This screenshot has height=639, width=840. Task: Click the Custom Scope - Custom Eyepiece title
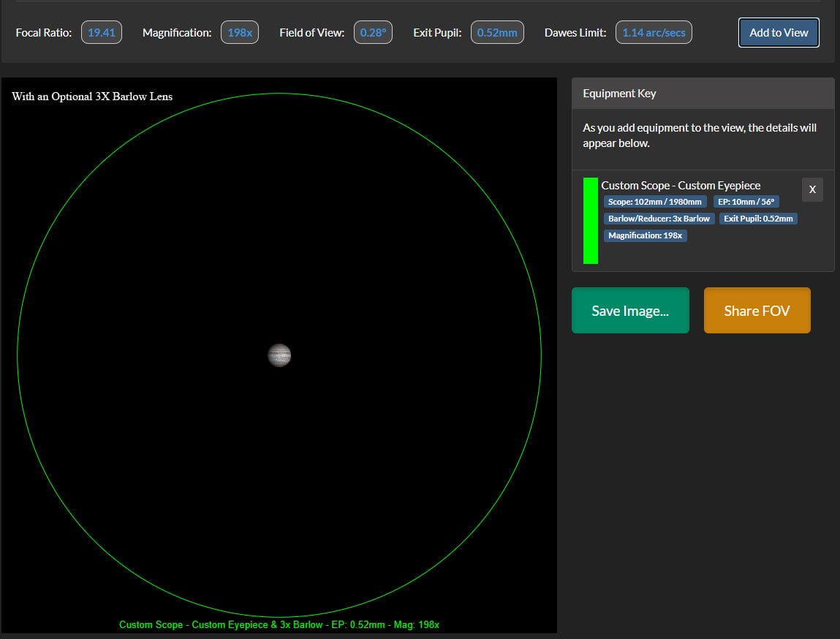680,185
